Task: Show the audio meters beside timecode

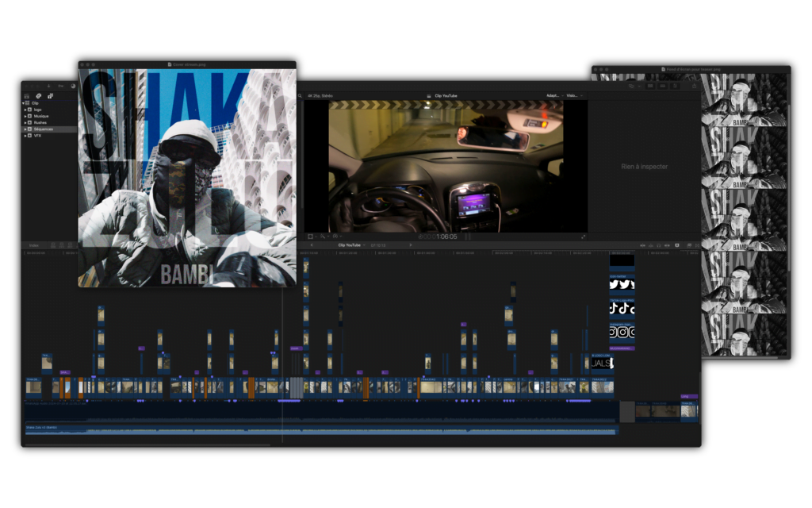Action: tap(468, 237)
